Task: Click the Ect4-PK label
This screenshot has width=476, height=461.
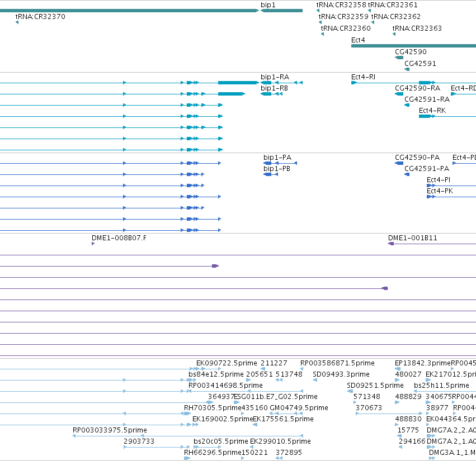Action: 440,191
